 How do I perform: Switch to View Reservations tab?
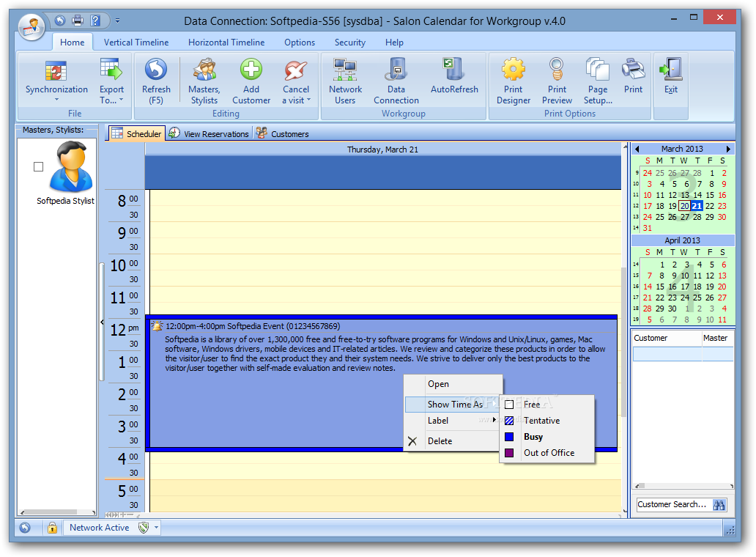209,133
